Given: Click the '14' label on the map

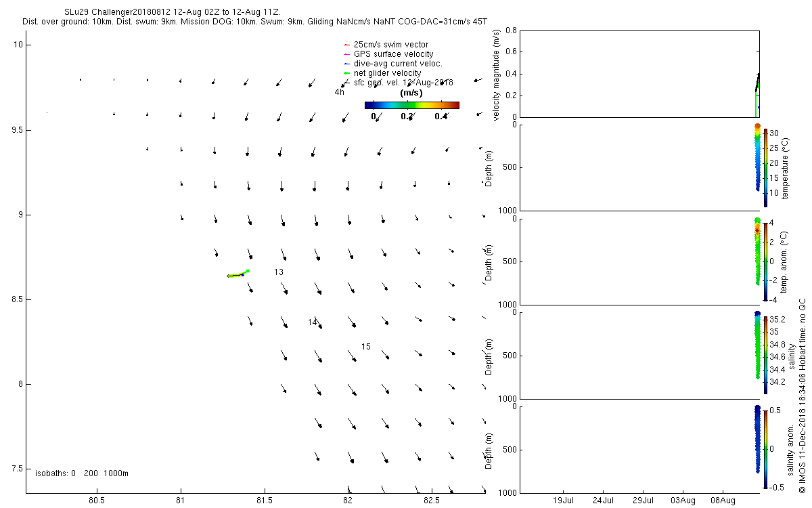Looking at the screenshot, I should [313, 322].
